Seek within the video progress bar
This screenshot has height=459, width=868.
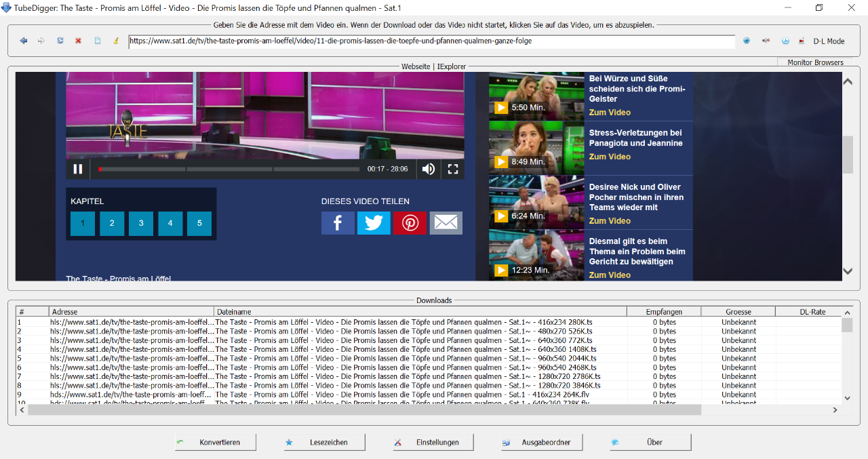click(229, 169)
